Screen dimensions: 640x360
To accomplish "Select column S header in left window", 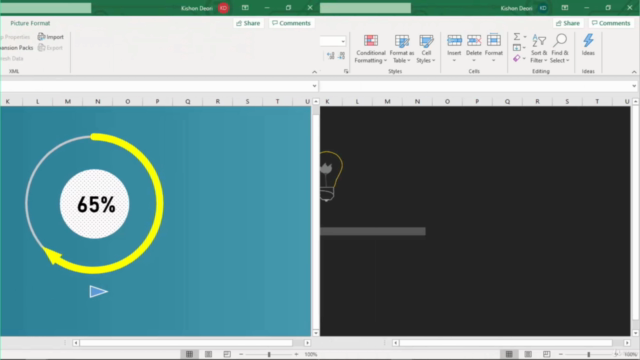I will pos(247,101).
